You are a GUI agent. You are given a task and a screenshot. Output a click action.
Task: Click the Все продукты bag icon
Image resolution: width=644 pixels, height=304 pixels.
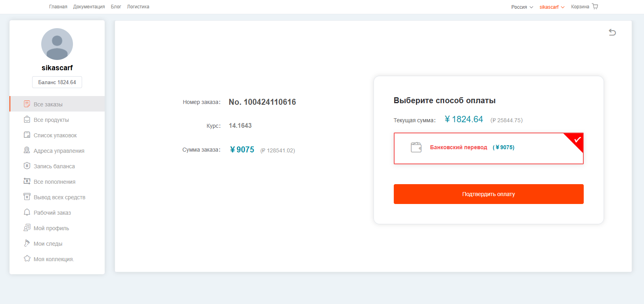[x=27, y=119]
